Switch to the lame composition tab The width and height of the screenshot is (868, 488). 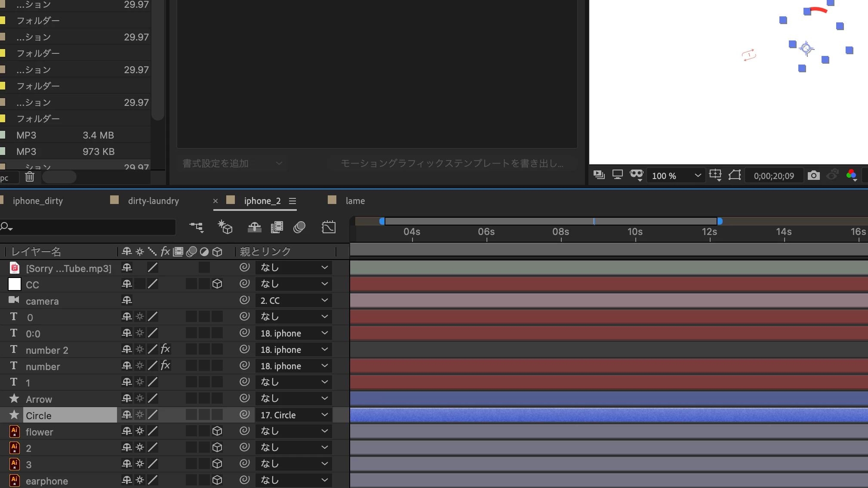pyautogui.click(x=355, y=201)
